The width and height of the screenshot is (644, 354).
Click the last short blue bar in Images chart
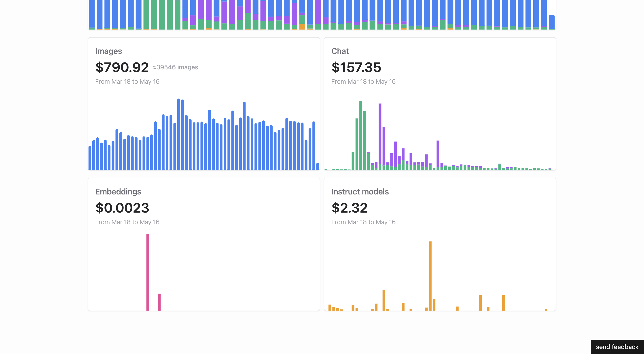(318, 166)
